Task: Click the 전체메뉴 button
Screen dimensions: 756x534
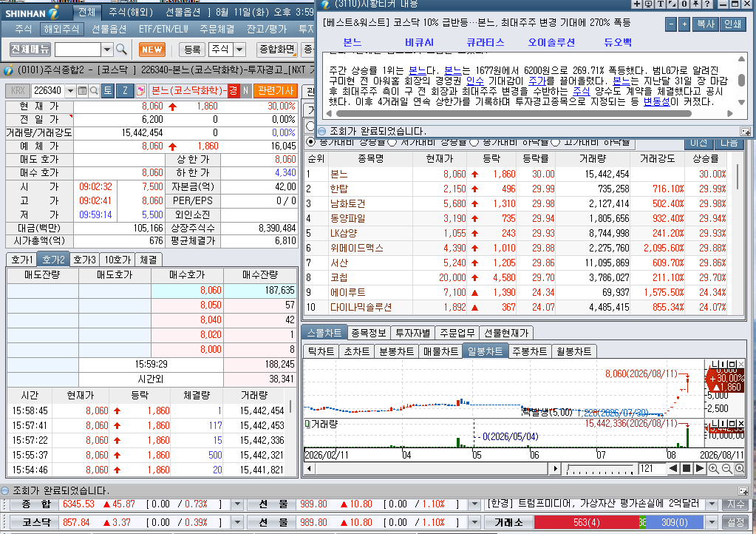Action: 30,50
